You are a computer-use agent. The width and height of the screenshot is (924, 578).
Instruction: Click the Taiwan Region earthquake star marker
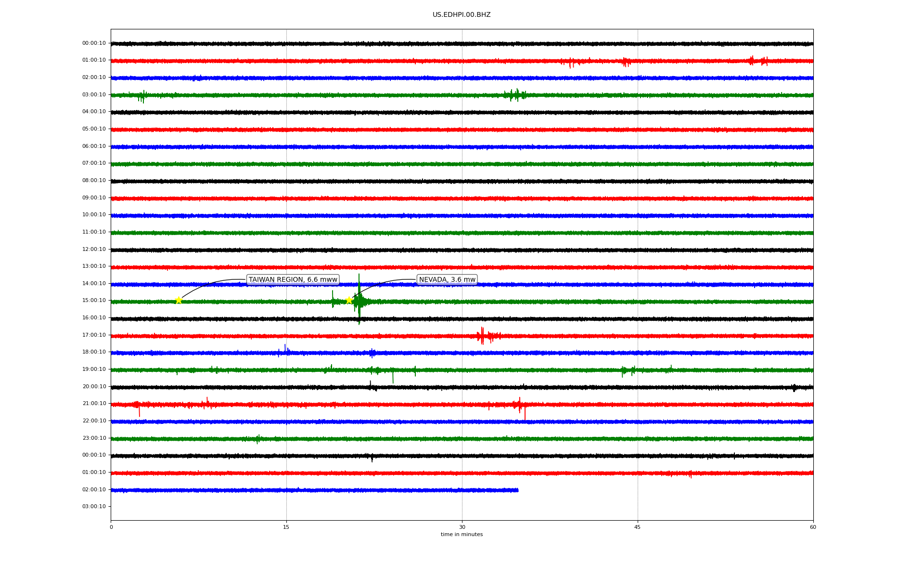(x=179, y=300)
